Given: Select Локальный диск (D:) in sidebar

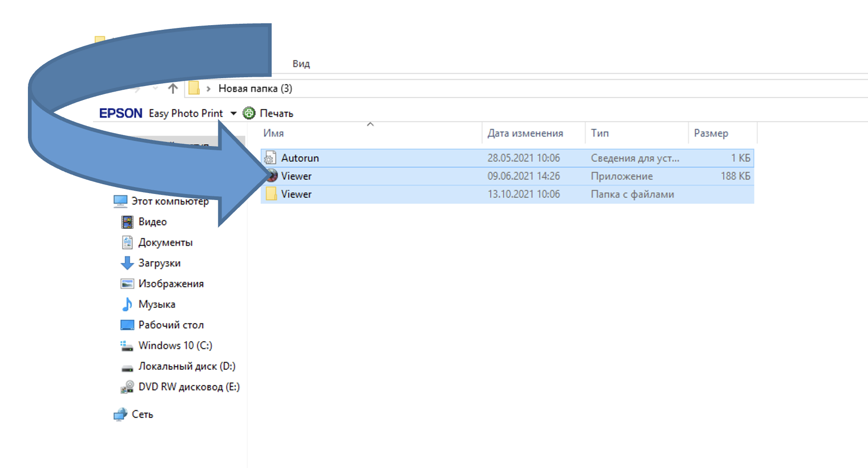Looking at the screenshot, I should tap(187, 367).
